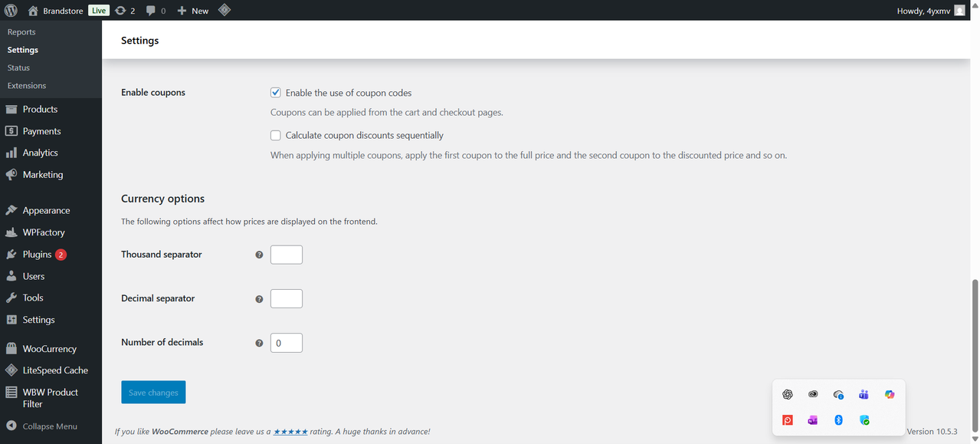980x444 pixels.
Task: Open the updates icon showing 2
Action: [x=124, y=11]
